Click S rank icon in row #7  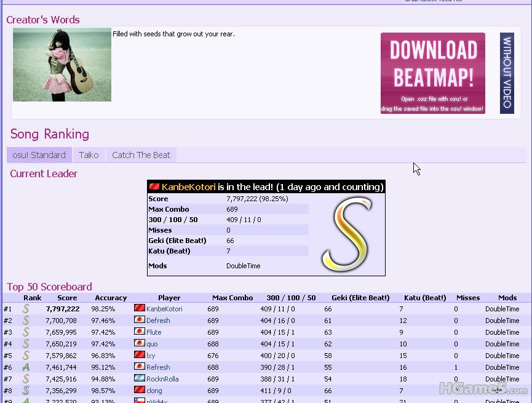[x=26, y=378]
